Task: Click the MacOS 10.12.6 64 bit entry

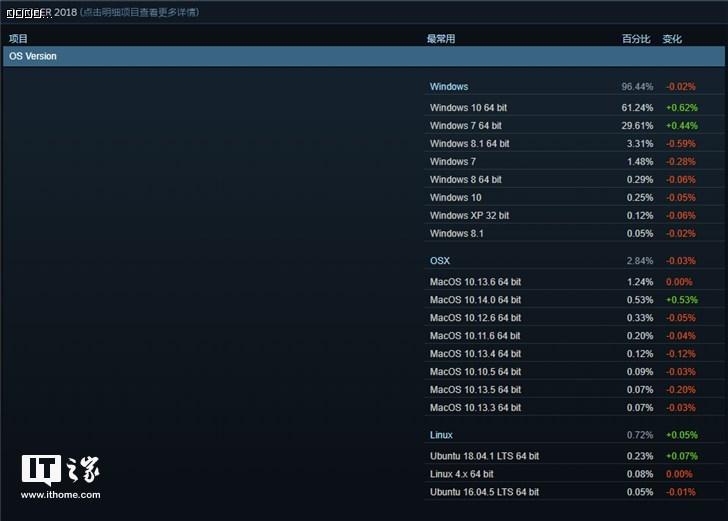Action: pos(475,318)
